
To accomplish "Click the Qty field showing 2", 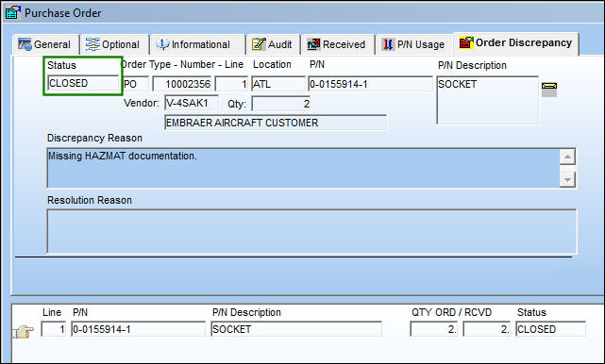I will (x=281, y=104).
